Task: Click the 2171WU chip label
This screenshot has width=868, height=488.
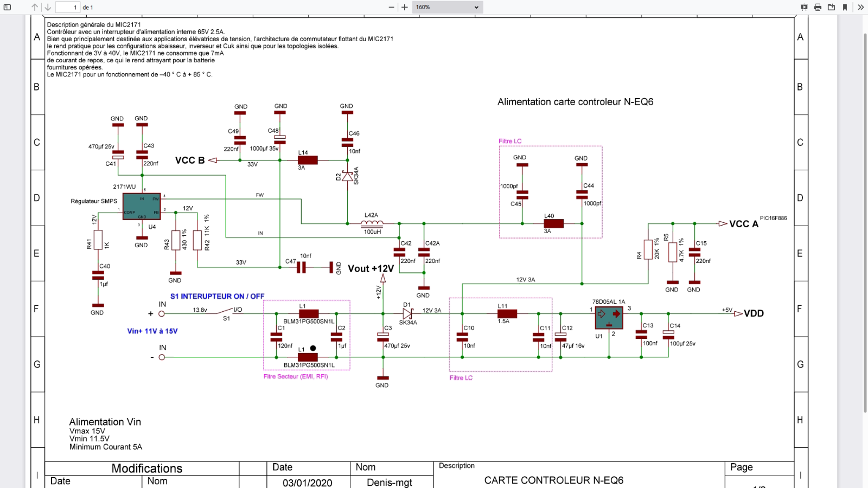Action: [x=124, y=187]
